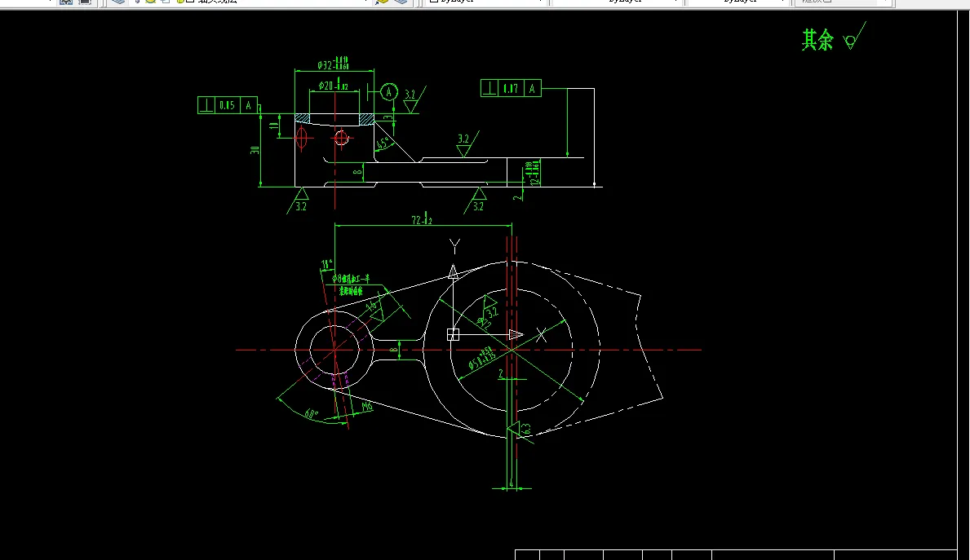
Task: Select the left hatched section area
Action: 303,118
